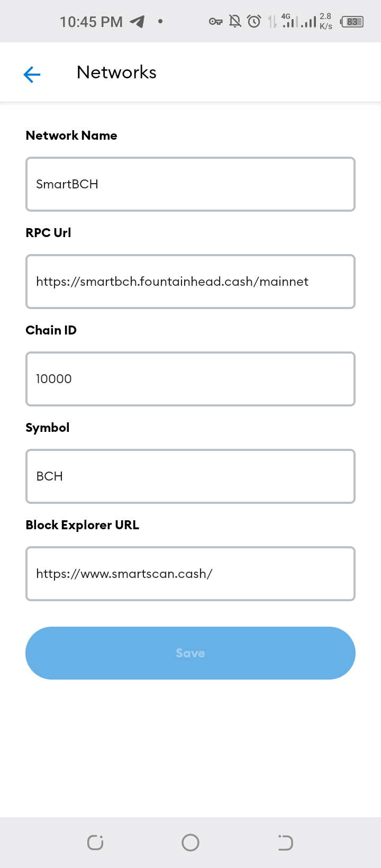The image size is (381, 868).
Task: Tap the 10:45 PM clock
Action: pyautogui.click(x=91, y=22)
